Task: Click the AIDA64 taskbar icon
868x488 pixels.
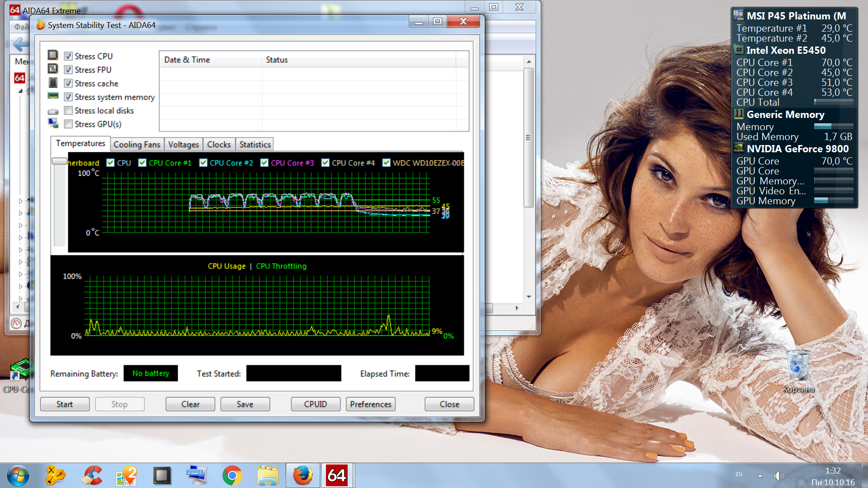Action: [337, 475]
